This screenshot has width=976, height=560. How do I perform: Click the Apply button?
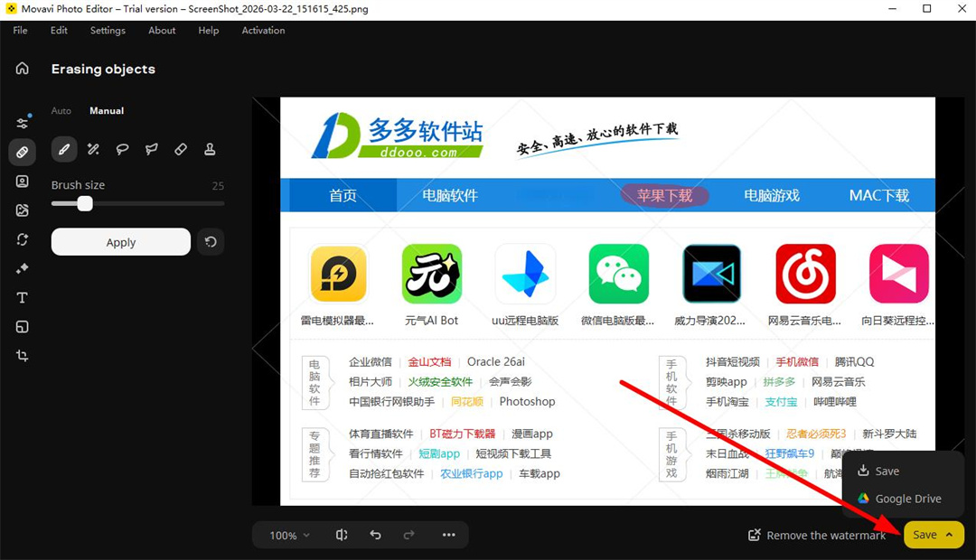point(121,242)
